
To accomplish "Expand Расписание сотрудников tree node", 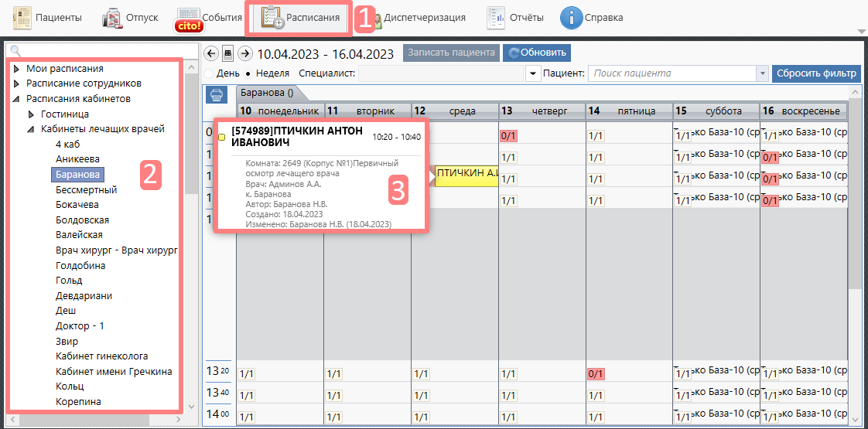I will [16, 83].
